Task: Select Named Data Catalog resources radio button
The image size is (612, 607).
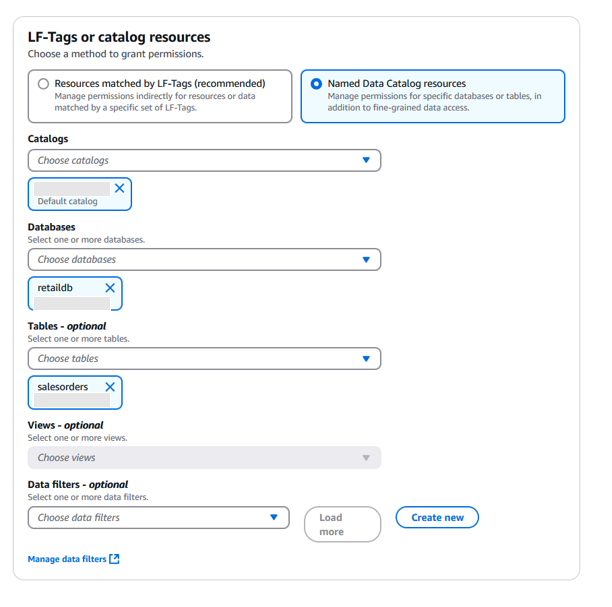Action: coord(316,84)
